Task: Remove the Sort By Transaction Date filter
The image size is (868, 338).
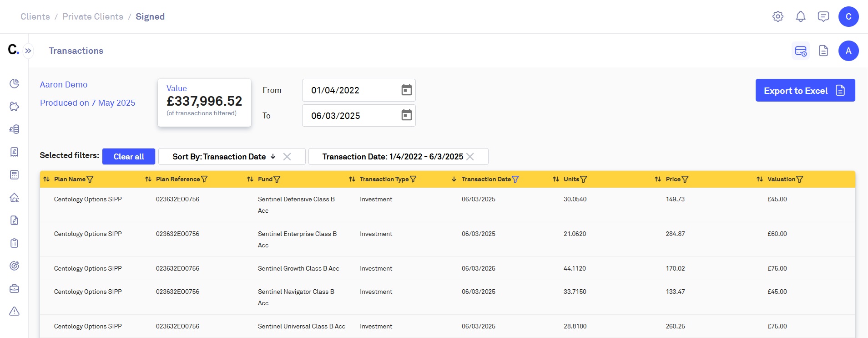Action: click(x=287, y=157)
